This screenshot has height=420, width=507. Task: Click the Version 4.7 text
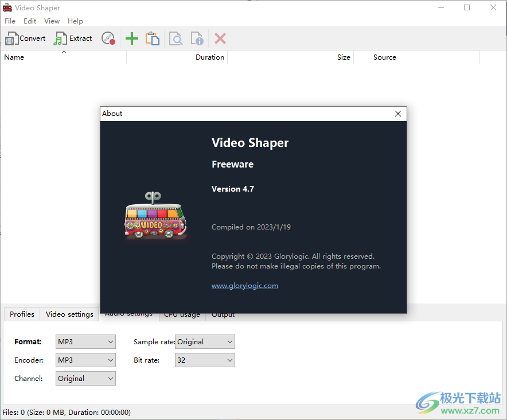pos(233,189)
